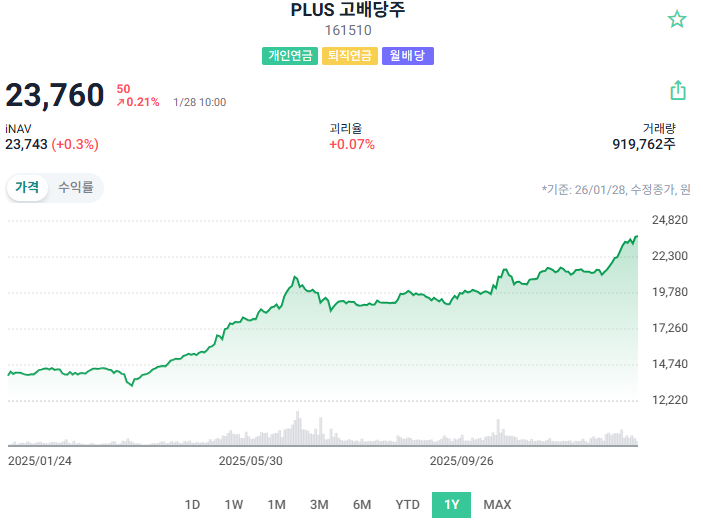Screen dimensions: 703x521
Task: Select the 1M time range
Action: click(277, 505)
